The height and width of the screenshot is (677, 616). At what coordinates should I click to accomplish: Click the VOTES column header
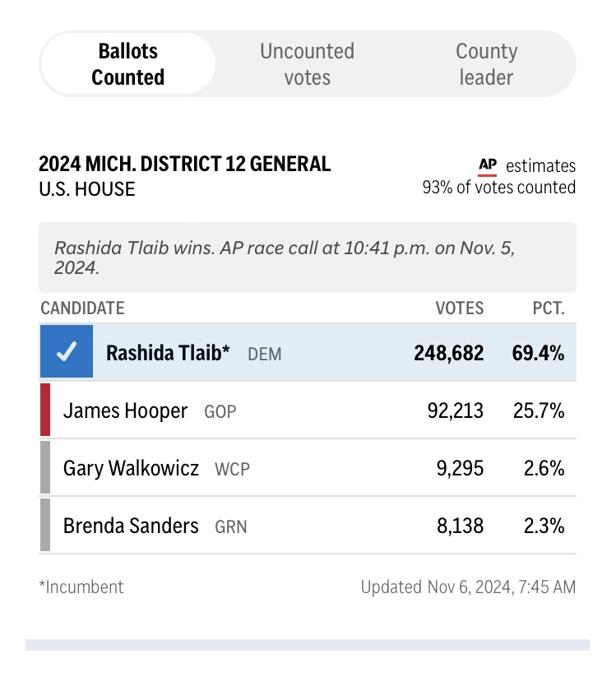[x=459, y=308]
